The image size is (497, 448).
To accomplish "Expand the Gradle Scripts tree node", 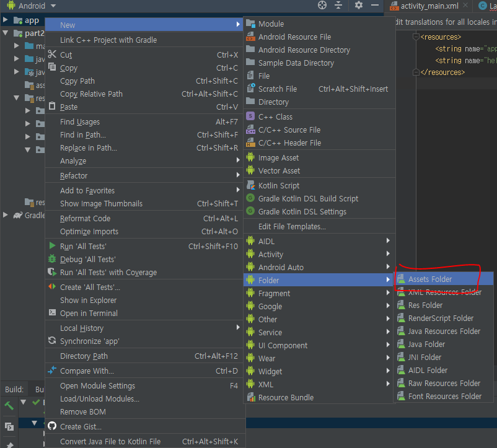I will pos(6,215).
